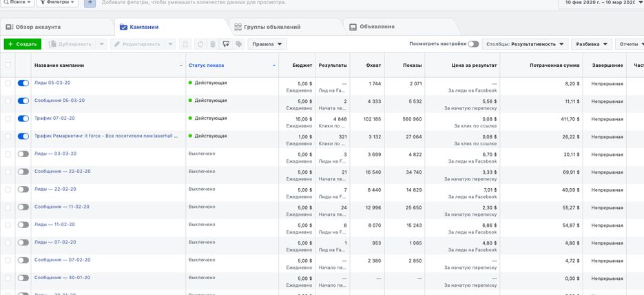The height and width of the screenshot is (295, 644).
Task: Enable the Сообщения — 22-02-20 campaign toggle
Action: click(23, 172)
